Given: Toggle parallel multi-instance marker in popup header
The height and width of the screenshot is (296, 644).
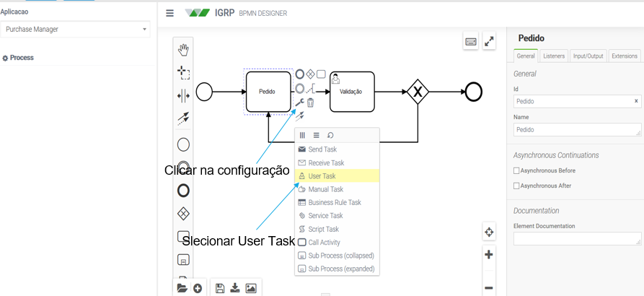Looking at the screenshot, I should click(x=303, y=135).
